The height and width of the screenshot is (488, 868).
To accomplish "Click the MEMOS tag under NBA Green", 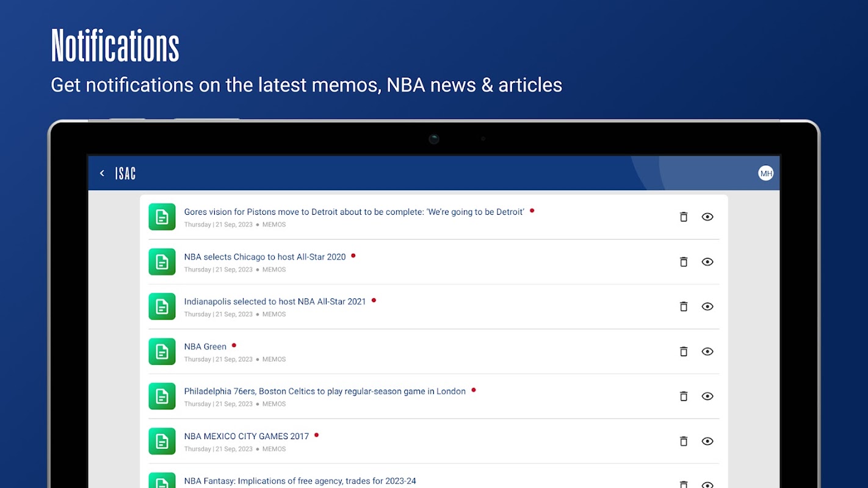I will [274, 359].
